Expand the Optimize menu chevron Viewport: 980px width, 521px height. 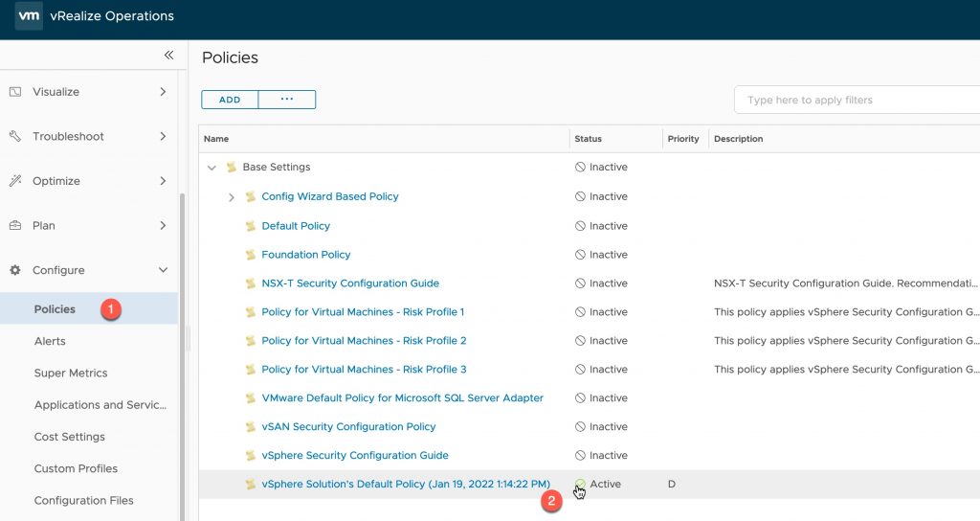[163, 181]
